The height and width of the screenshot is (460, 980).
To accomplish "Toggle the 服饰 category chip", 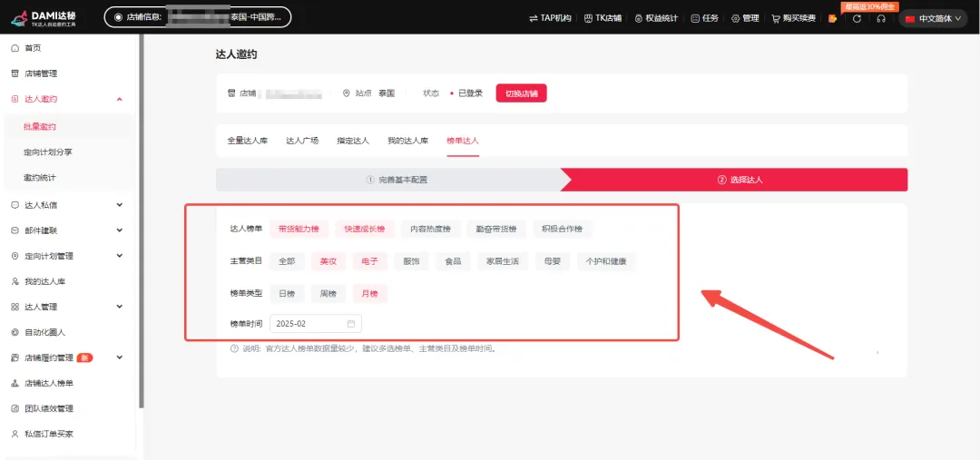I will pos(411,261).
